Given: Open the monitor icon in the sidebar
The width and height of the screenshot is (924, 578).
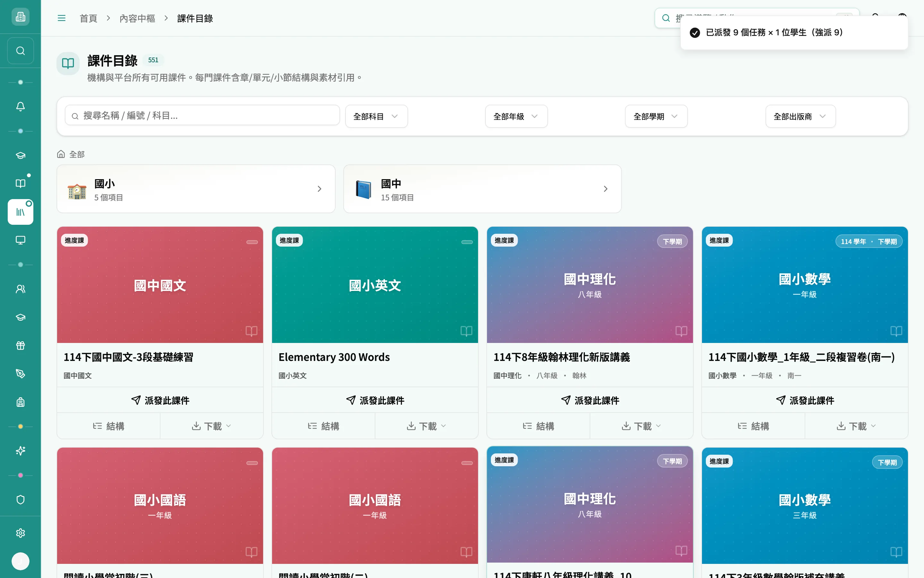Looking at the screenshot, I should coord(20,240).
